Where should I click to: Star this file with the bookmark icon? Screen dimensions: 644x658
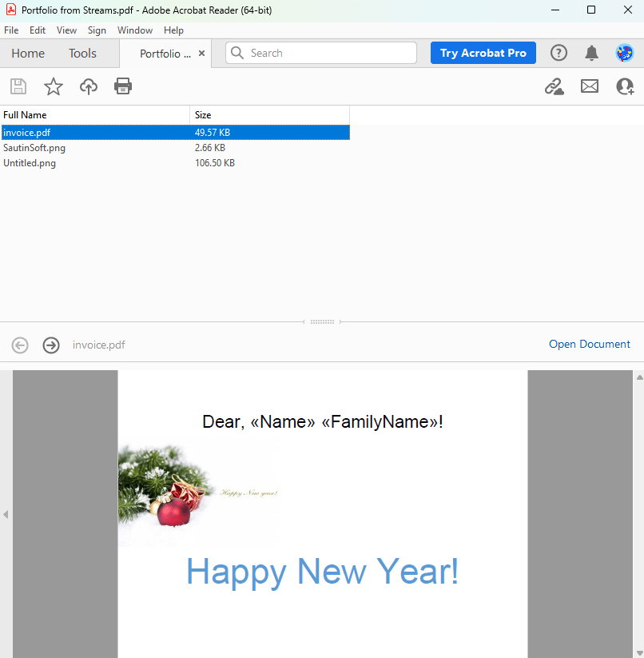click(54, 86)
